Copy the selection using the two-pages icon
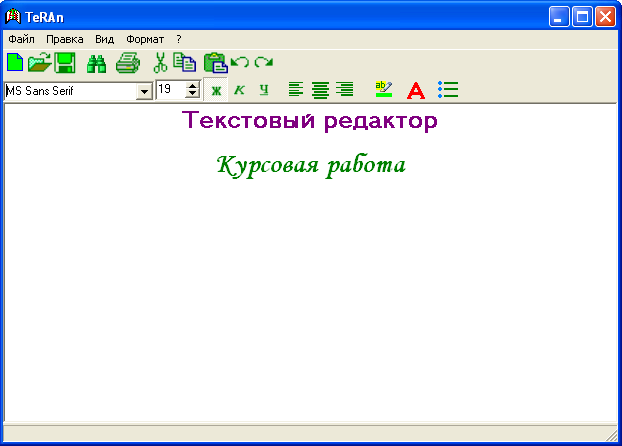Screen dimensions: 622x446 tap(184, 62)
